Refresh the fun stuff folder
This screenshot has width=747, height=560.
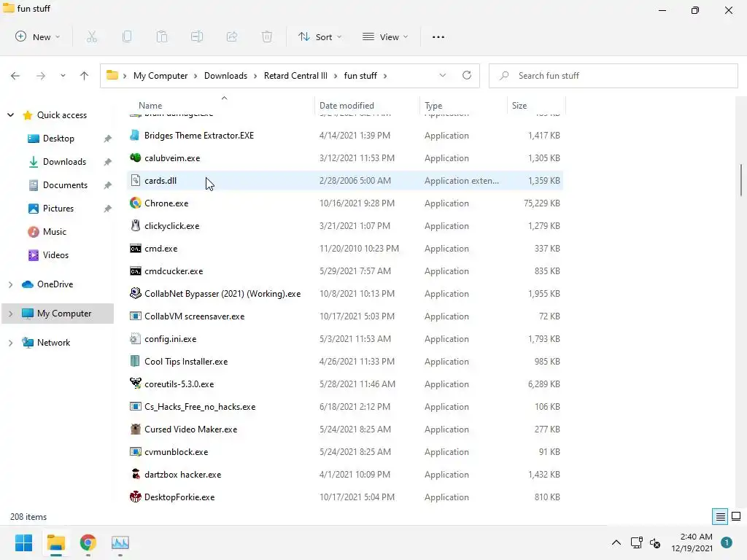click(x=467, y=75)
